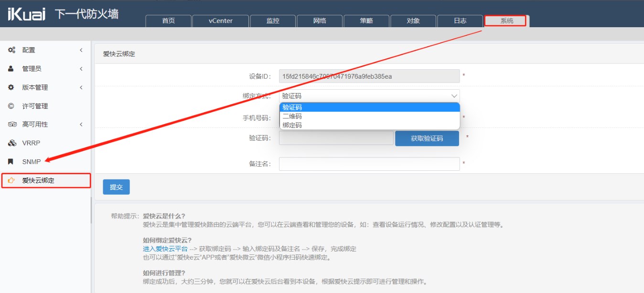Open 版本管理 in the sidebar
The height and width of the screenshot is (293, 644).
click(45, 87)
